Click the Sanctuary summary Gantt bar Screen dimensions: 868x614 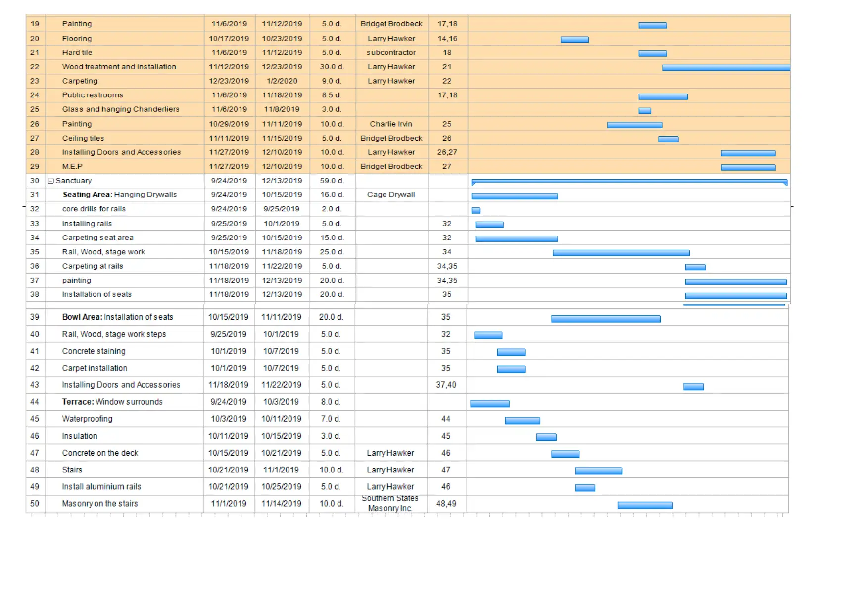pos(629,182)
